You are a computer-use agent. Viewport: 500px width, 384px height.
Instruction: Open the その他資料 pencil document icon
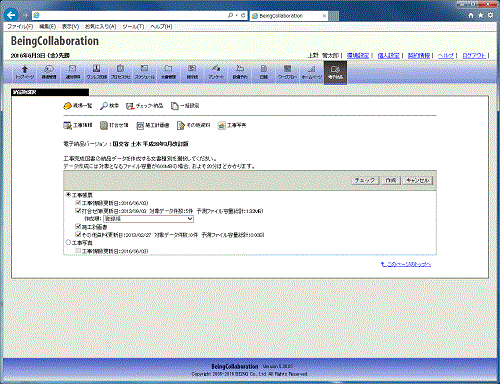(x=194, y=125)
